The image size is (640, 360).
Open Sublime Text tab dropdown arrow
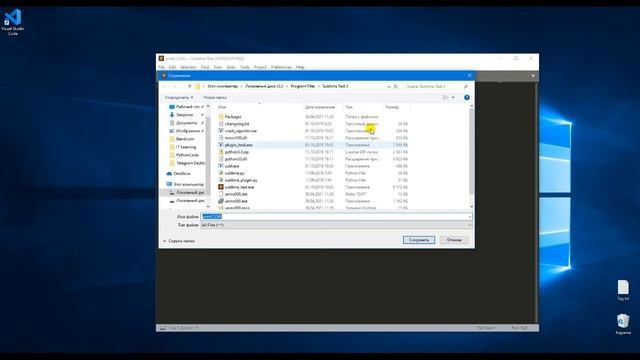533,76
